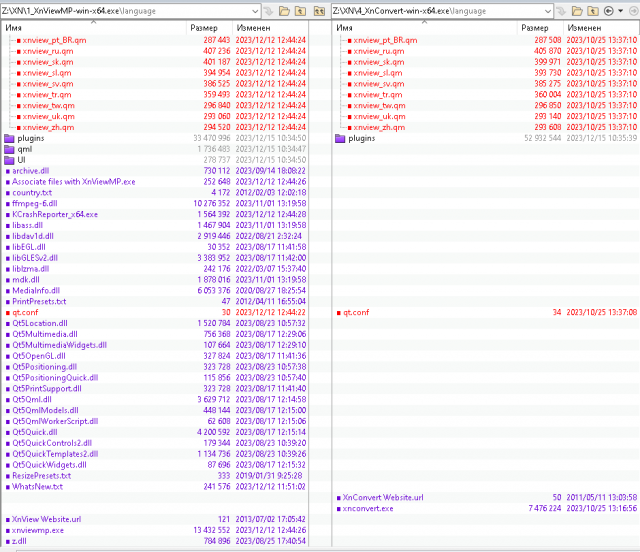Open the left path history dropdown
The height and width of the screenshot is (552, 640).
coord(255,11)
